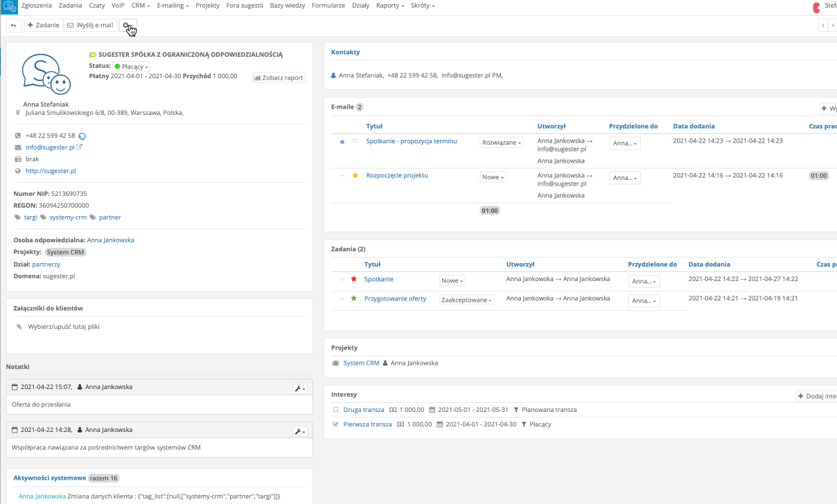Open the settings gear in the toolbar
Screen dimensions: 837x504
(127, 26)
